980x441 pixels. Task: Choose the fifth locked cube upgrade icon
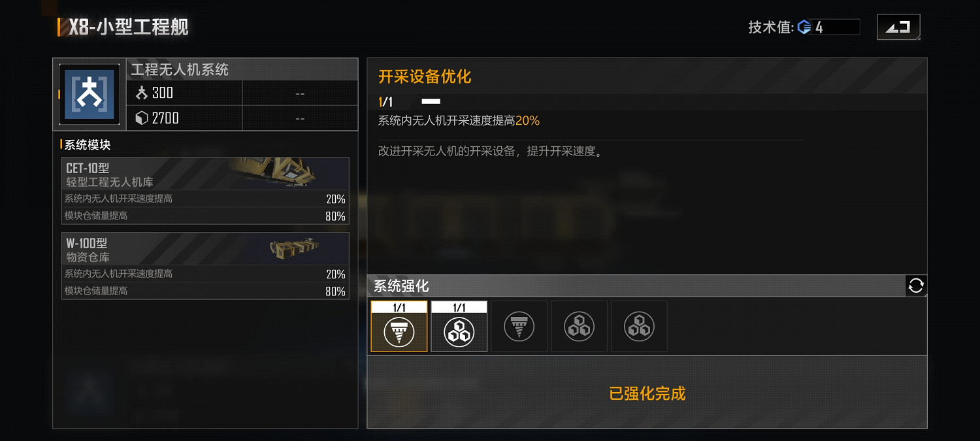tap(640, 326)
